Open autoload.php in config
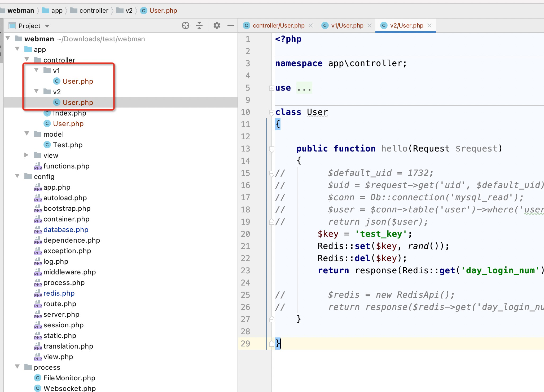544x392 pixels. click(x=65, y=198)
